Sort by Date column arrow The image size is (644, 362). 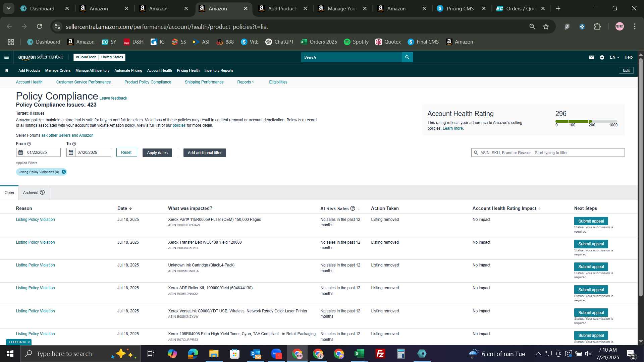click(130, 208)
